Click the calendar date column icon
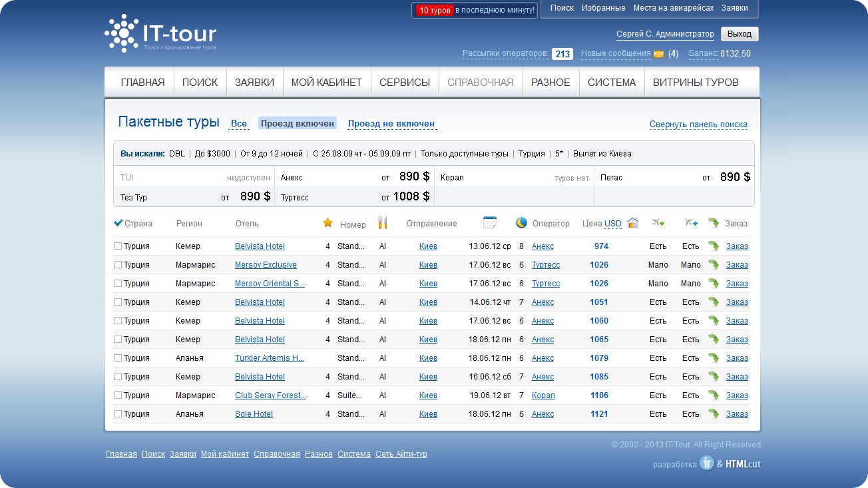 pos(490,223)
